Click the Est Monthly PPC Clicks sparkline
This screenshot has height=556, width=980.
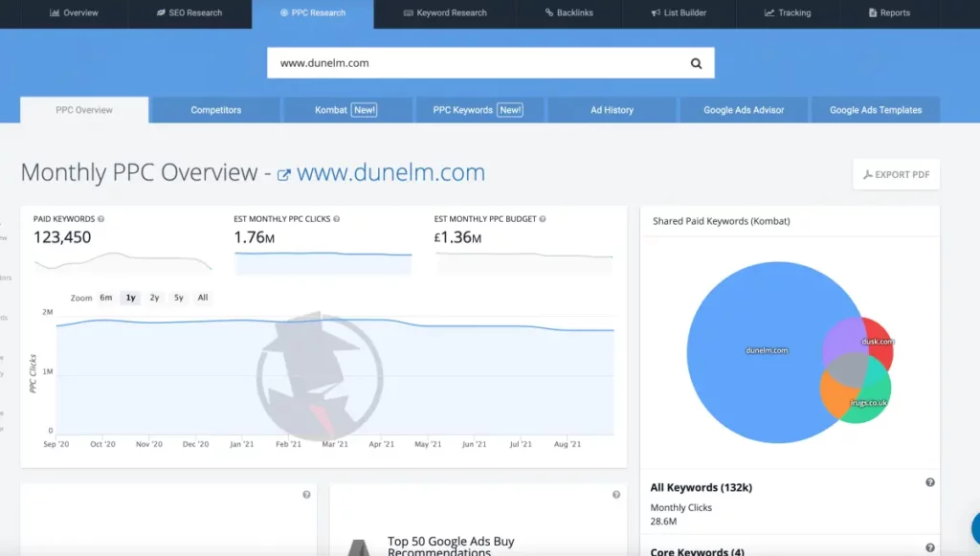coord(323,263)
